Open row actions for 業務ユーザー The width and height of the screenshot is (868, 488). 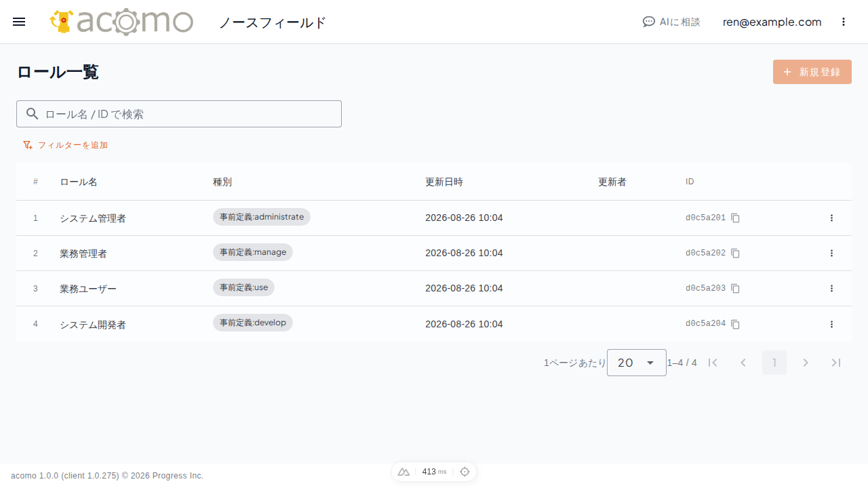tap(831, 289)
